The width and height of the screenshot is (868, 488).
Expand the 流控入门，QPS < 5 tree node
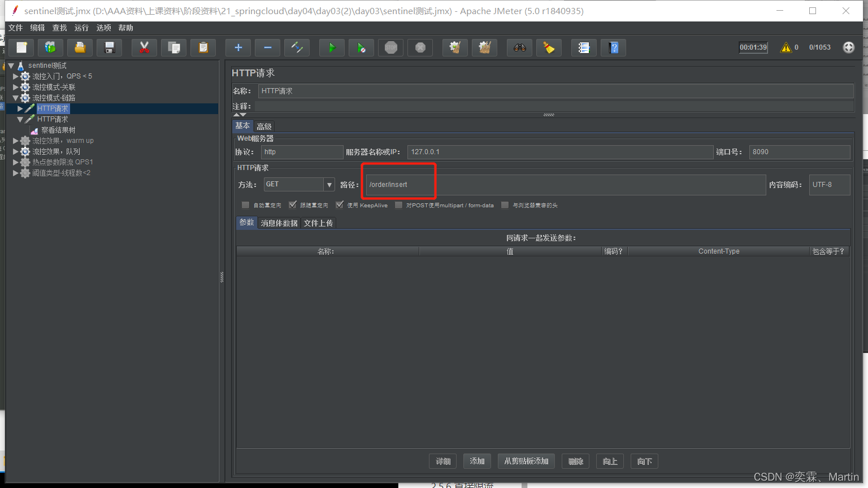16,76
